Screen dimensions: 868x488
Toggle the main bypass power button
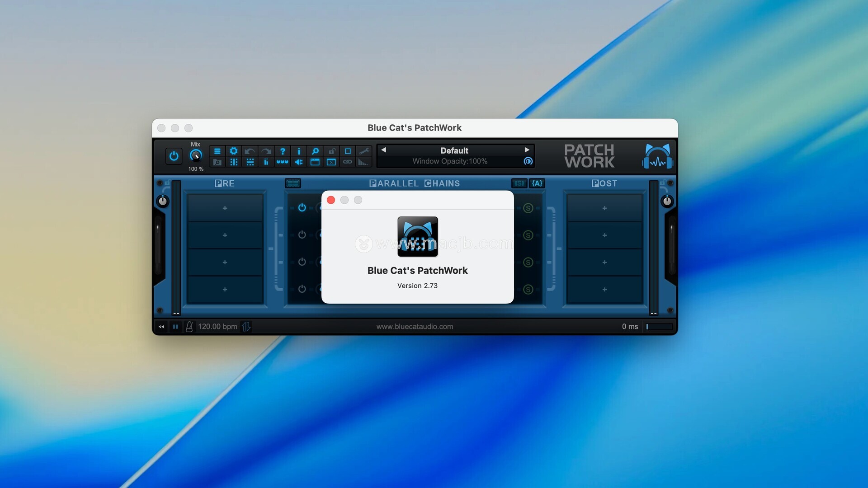click(174, 156)
